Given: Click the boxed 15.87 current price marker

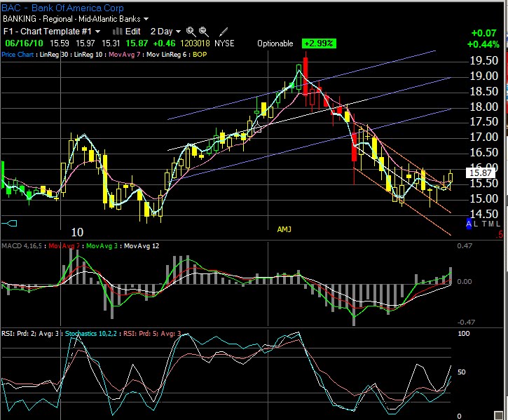Looking at the screenshot, I should 481,173.
